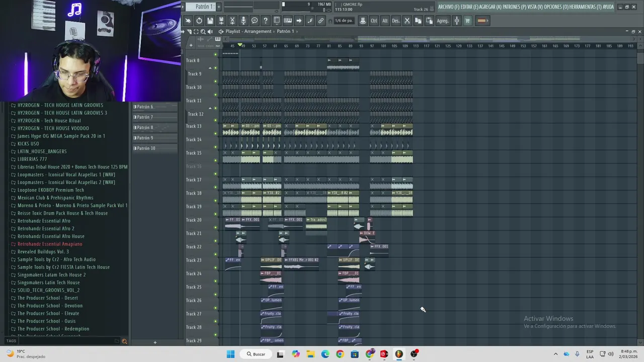The height and width of the screenshot is (362, 644).
Task: Mute Track 9 with its green LED
Action: coord(216,81)
